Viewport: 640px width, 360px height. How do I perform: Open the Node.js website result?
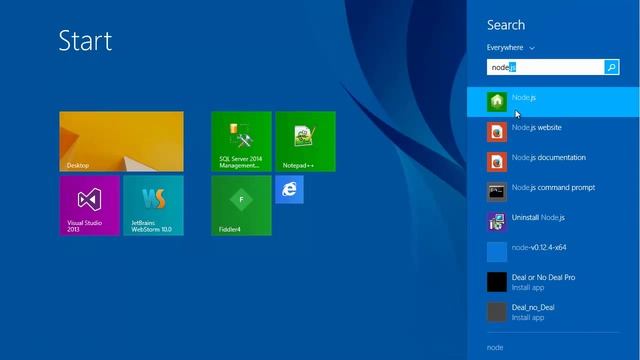553,132
